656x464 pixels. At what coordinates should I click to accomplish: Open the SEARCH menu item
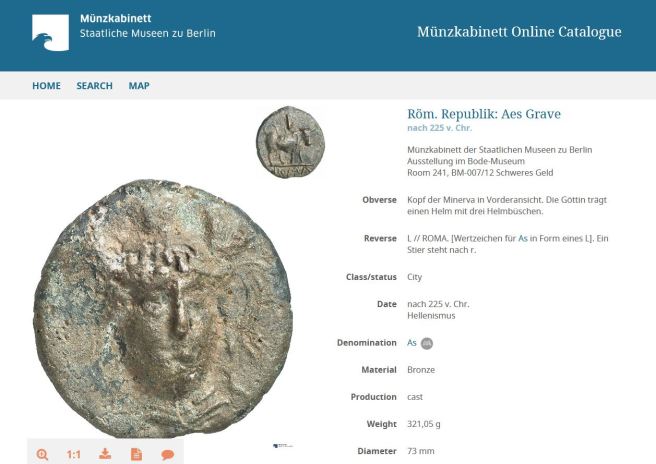95,86
